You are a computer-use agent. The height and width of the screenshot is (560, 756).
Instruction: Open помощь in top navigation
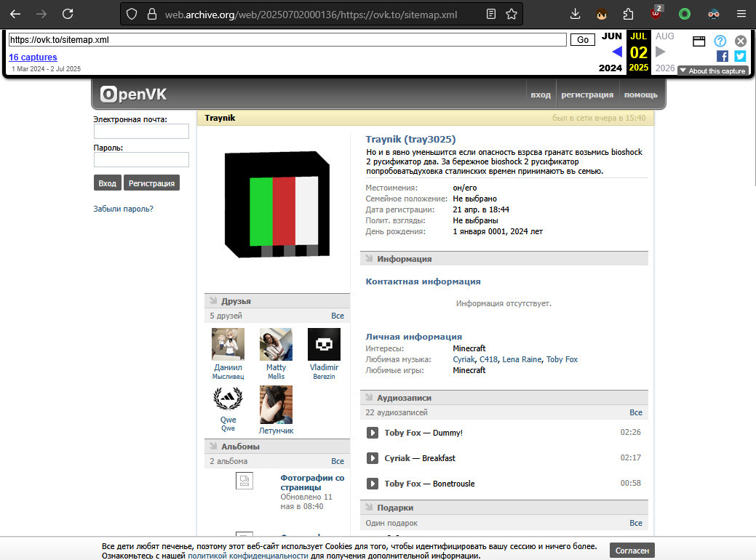click(x=641, y=95)
